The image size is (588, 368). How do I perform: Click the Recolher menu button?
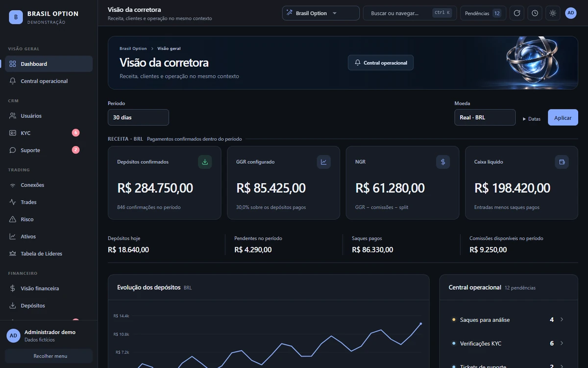(x=49, y=356)
